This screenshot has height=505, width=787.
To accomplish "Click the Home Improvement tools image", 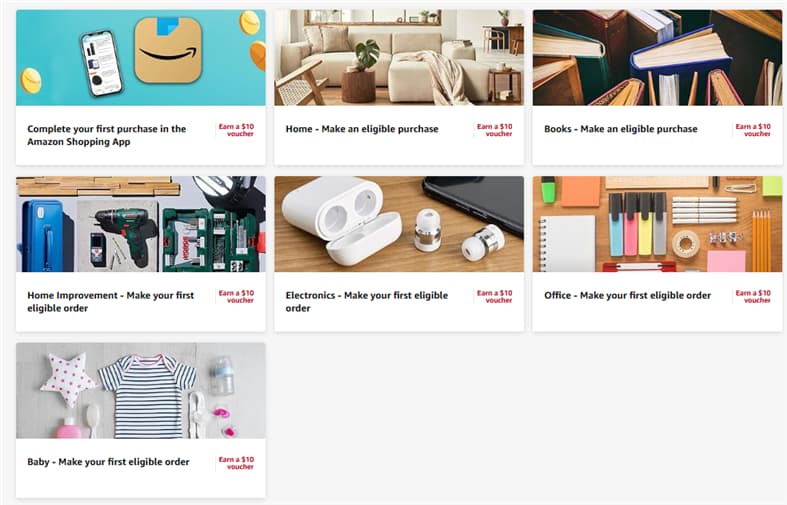I will click(x=141, y=224).
